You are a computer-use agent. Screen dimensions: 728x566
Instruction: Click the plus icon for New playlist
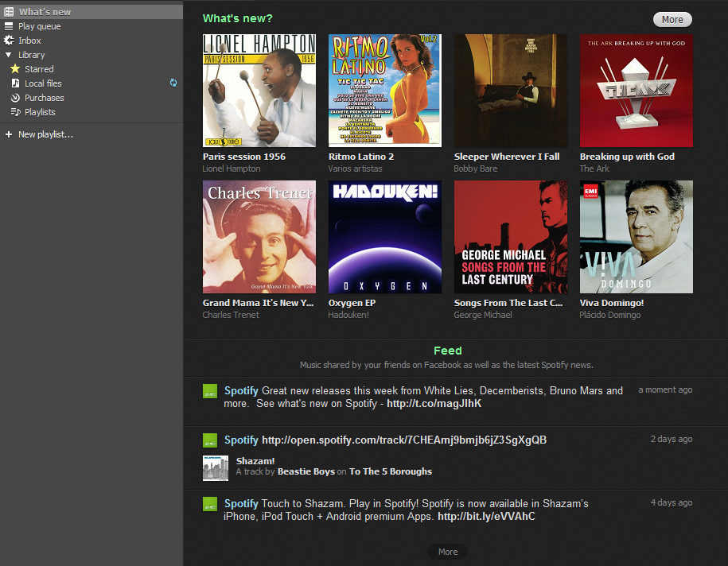[x=9, y=134]
